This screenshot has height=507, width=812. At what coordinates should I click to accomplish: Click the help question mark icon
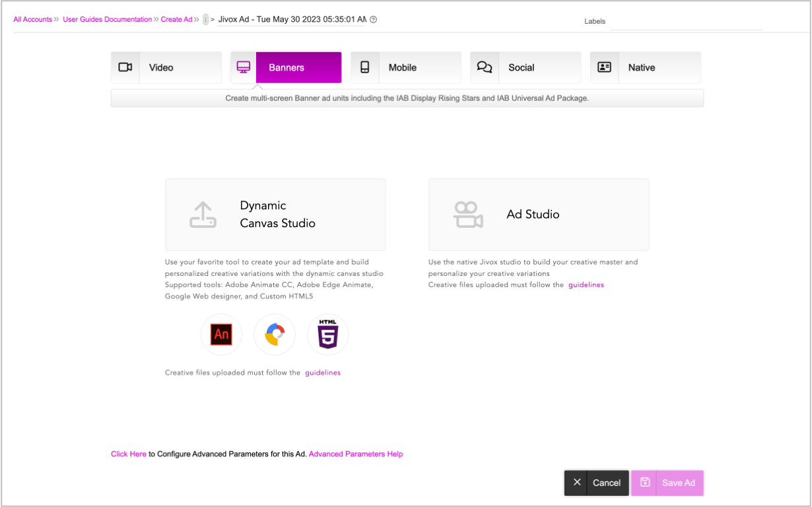coord(374,20)
